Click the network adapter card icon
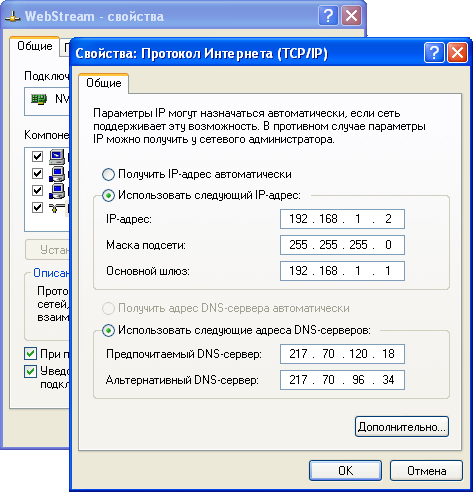 [39, 99]
